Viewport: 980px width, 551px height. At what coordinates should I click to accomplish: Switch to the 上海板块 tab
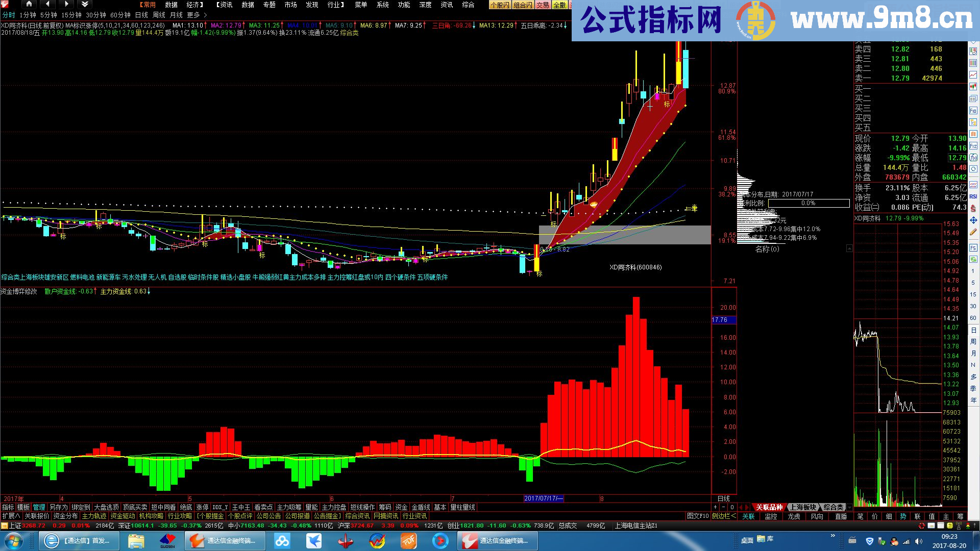pos(803,507)
